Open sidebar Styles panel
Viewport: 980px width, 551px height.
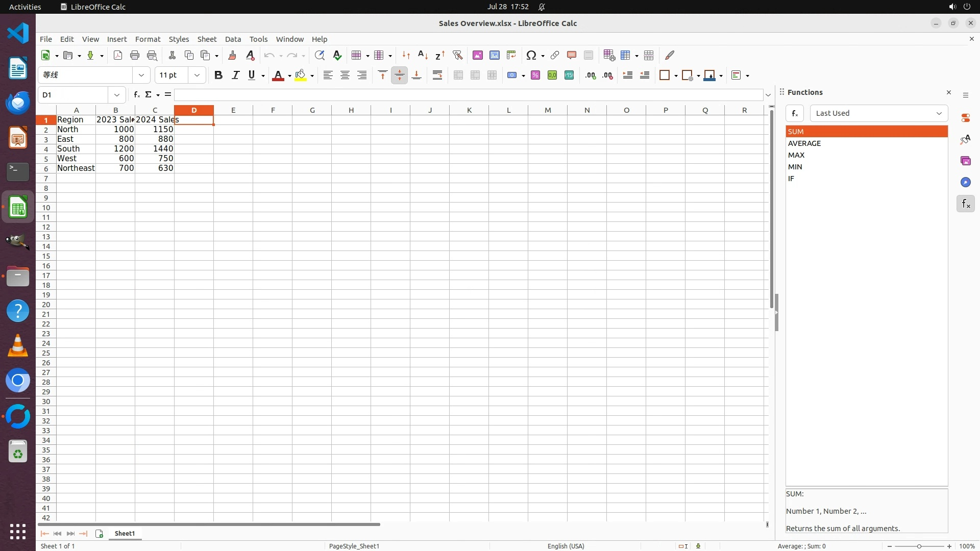[x=965, y=139]
